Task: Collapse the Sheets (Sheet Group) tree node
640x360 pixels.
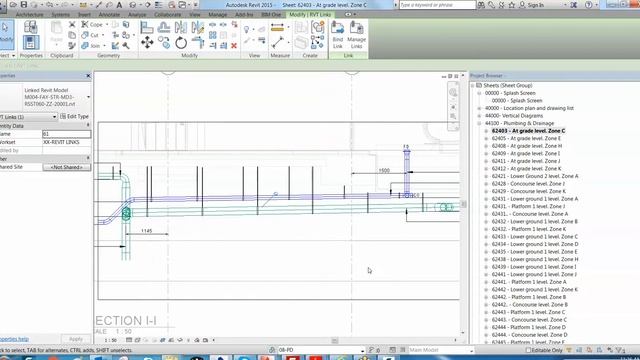Action: (473, 85)
